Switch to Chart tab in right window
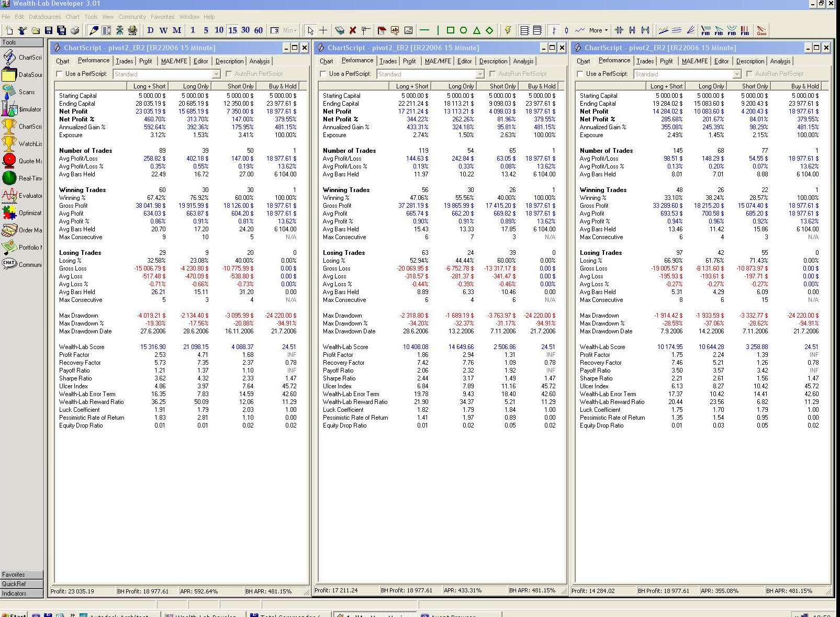The image size is (840, 617). coord(583,61)
